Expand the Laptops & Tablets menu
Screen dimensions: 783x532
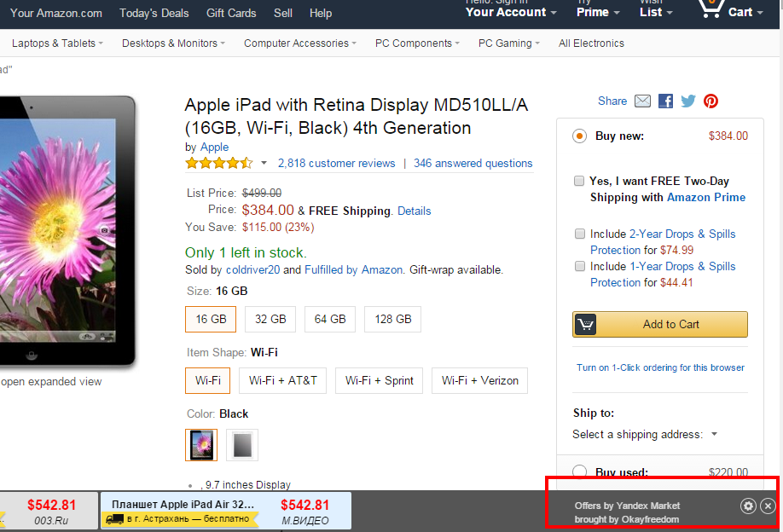[57, 43]
